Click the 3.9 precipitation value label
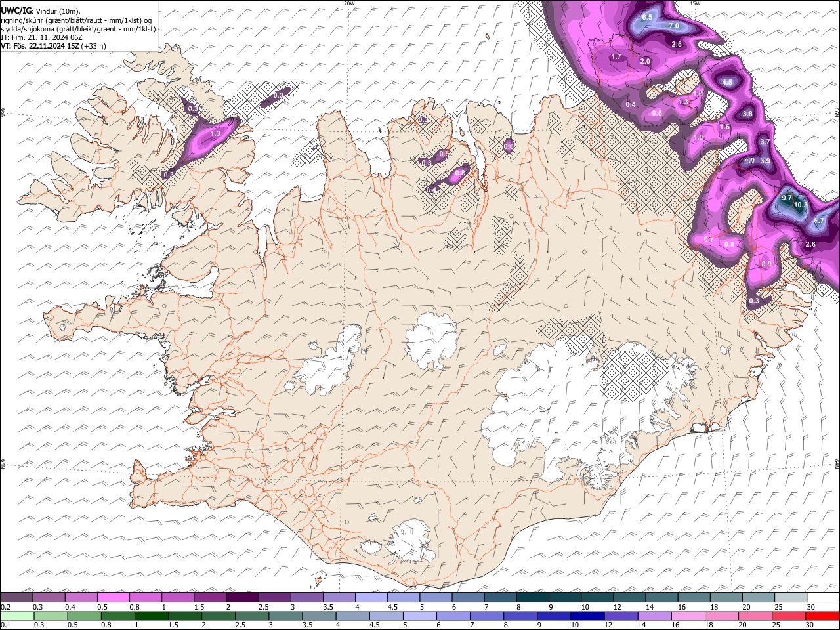840x630 pixels. (765, 161)
